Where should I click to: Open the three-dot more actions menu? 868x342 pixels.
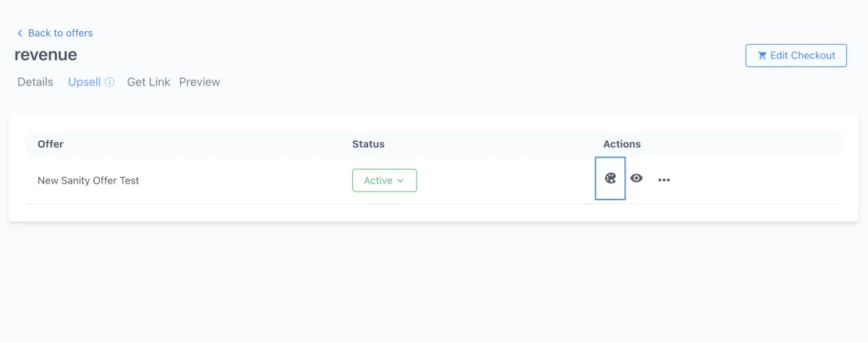coord(664,180)
